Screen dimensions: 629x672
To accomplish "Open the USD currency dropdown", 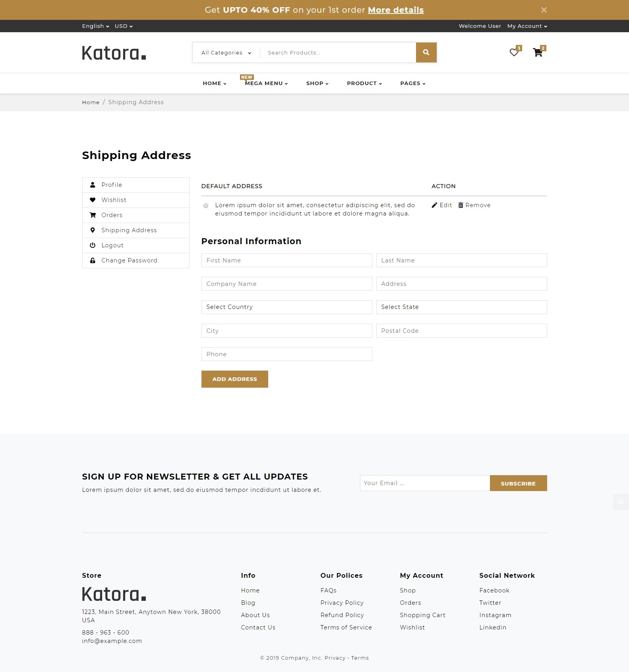I will (x=124, y=26).
